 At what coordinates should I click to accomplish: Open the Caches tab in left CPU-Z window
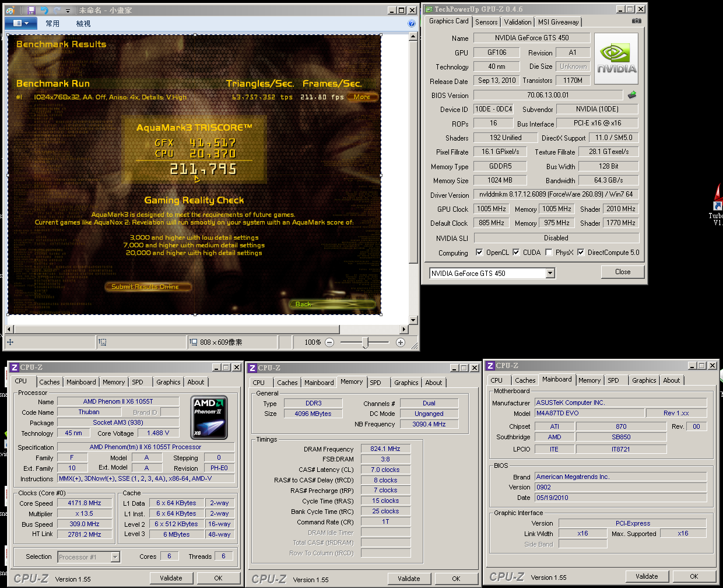coord(50,382)
